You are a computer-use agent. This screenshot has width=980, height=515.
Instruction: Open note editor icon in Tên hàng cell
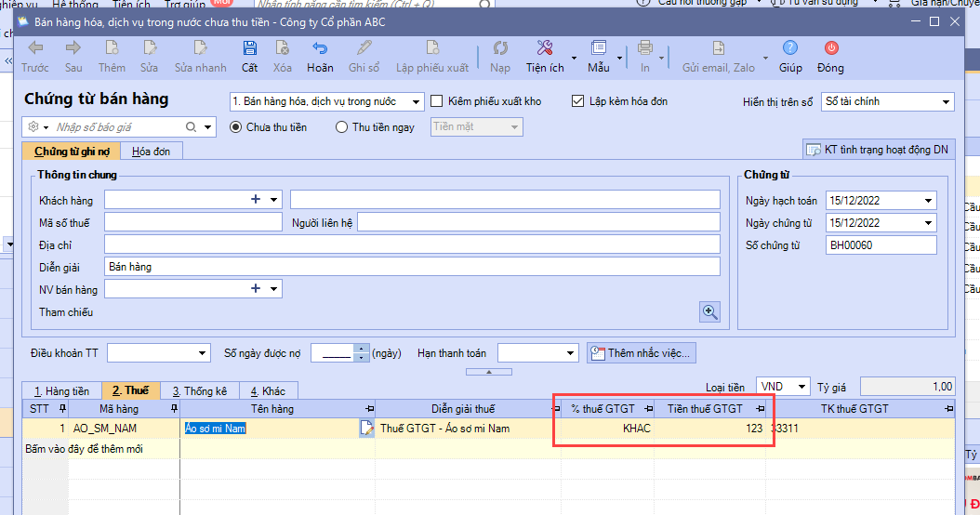(367, 429)
